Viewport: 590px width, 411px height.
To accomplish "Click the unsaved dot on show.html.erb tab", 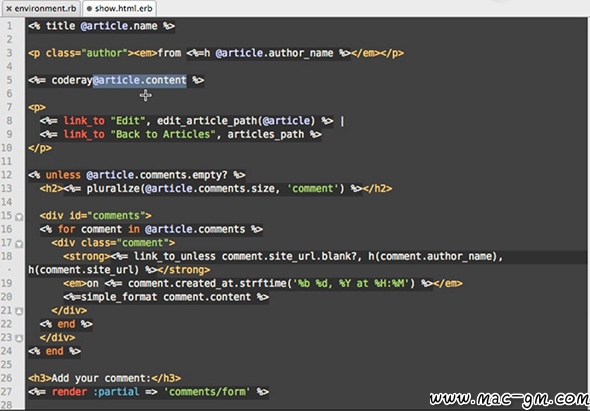I will [89, 8].
